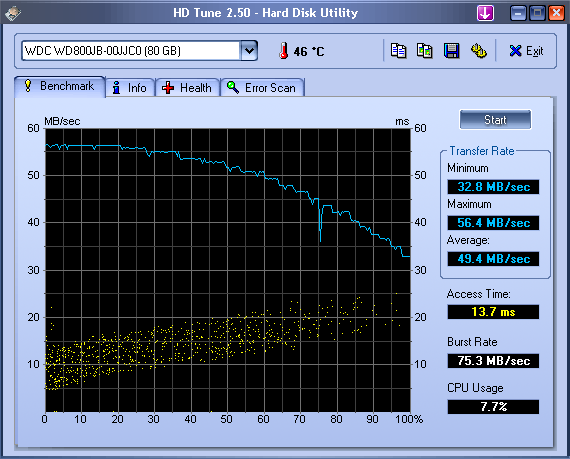Image resolution: width=570 pixels, height=459 pixels.
Task: Open options via the yellow gears icon
Action: coord(478,51)
